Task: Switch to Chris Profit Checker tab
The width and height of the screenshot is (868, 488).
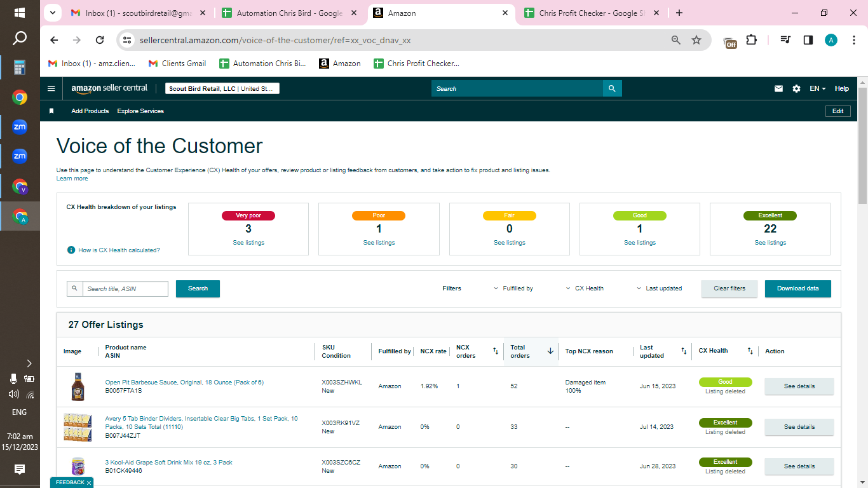Action: pyautogui.click(x=591, y=13)
